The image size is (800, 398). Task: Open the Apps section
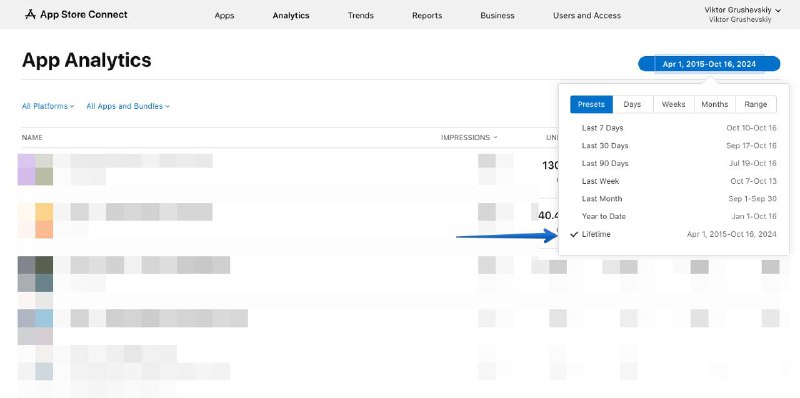pos(224,15)
